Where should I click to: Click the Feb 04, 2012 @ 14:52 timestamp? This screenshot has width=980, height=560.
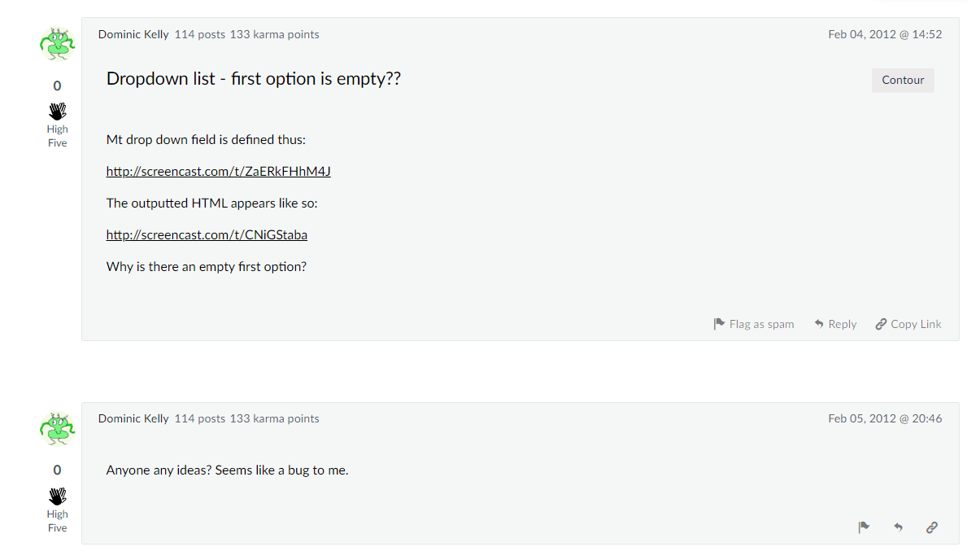885,34
